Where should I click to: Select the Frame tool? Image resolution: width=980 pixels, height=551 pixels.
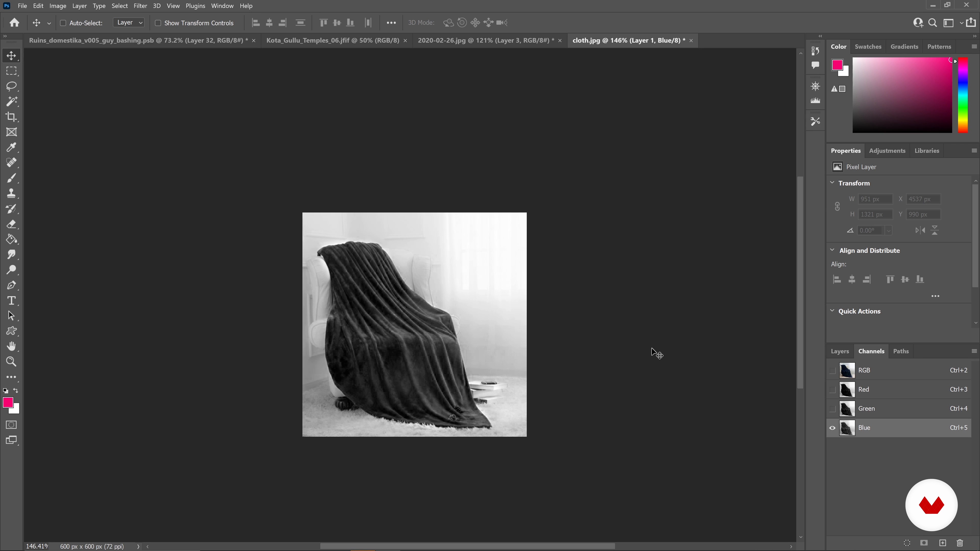11,132
